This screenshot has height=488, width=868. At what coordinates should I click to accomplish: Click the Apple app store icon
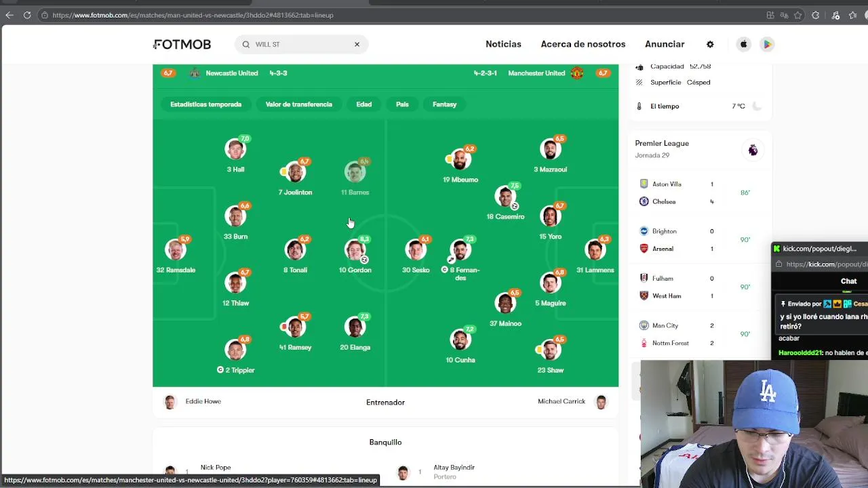(744, 44)
